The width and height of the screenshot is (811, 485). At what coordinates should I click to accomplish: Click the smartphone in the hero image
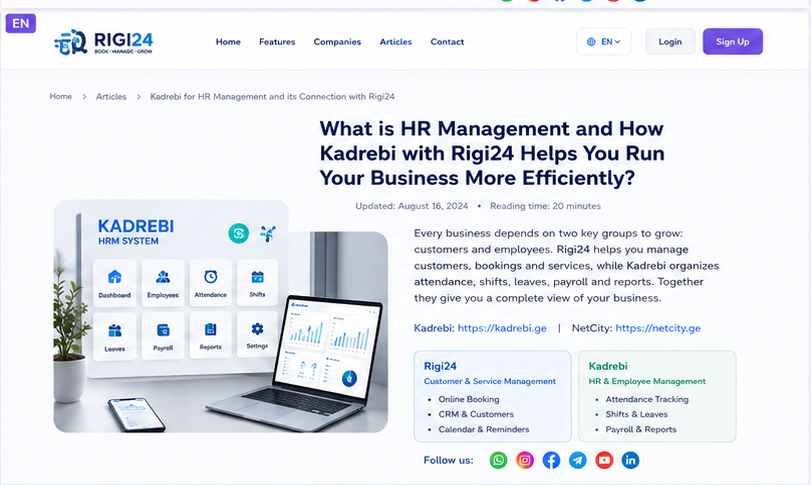coord(137,414)
